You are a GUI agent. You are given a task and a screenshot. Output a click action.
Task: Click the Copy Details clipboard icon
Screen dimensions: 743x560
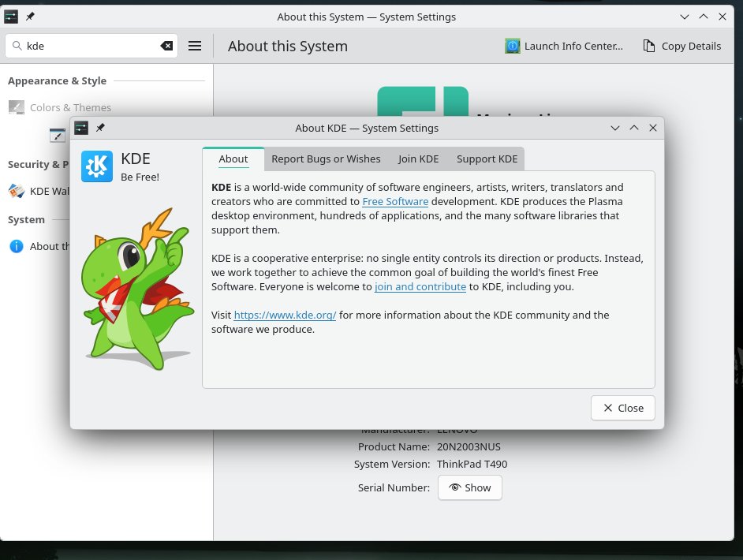pyautogui.click(x=648, y=46)
